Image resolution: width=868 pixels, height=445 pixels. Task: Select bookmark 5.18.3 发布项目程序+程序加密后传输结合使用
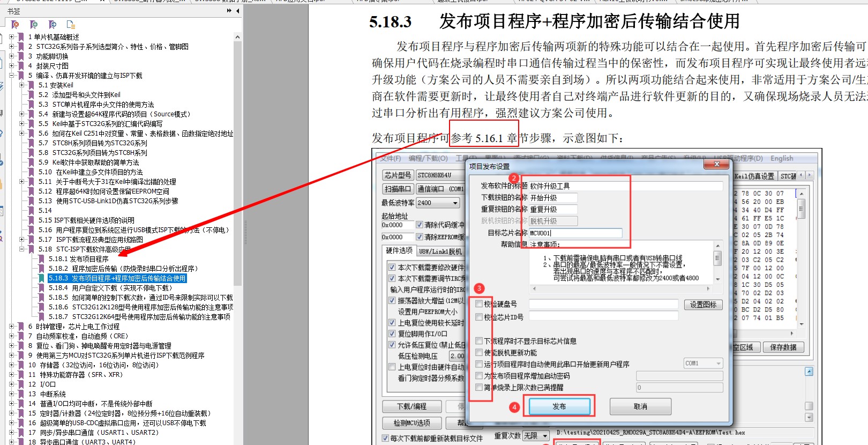[x=117, y=278]
